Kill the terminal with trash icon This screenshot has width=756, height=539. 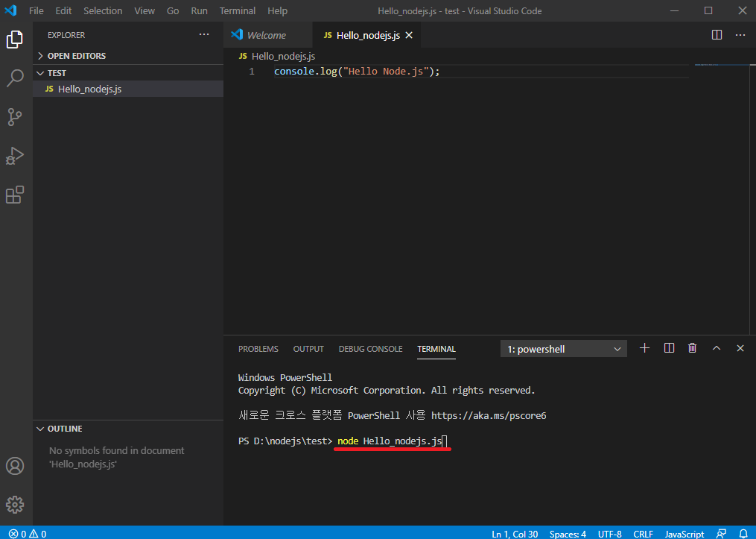coord(693,348)
